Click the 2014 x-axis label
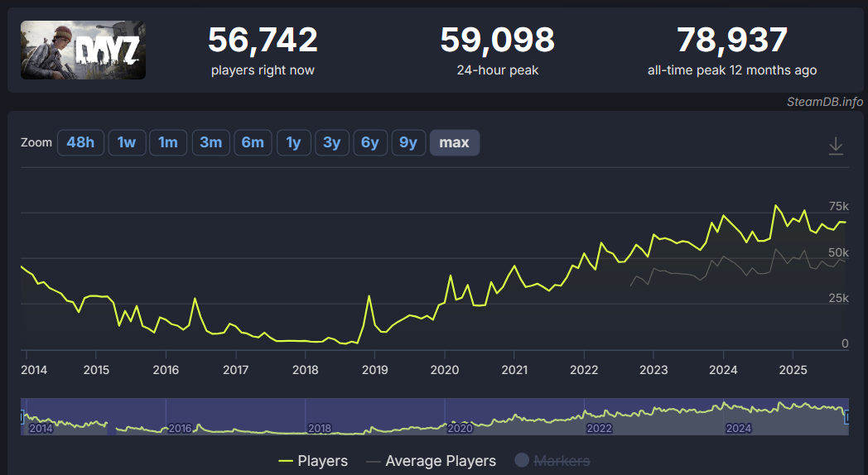 34,370
